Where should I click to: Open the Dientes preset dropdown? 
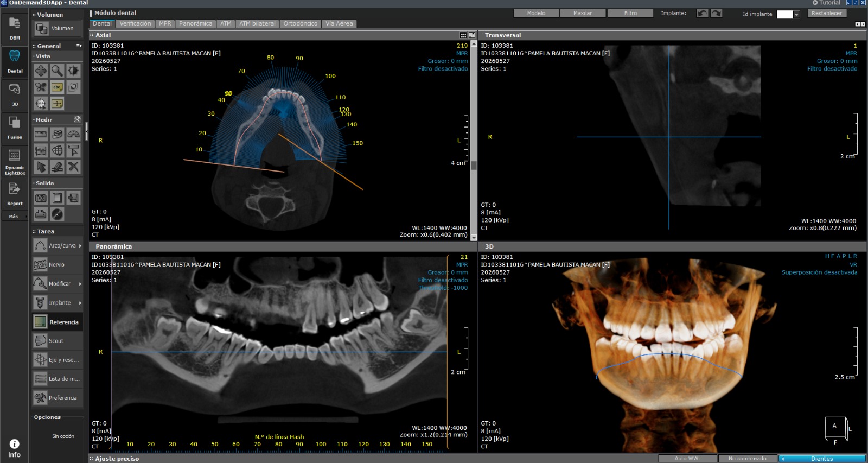click(x=822, y=459)
